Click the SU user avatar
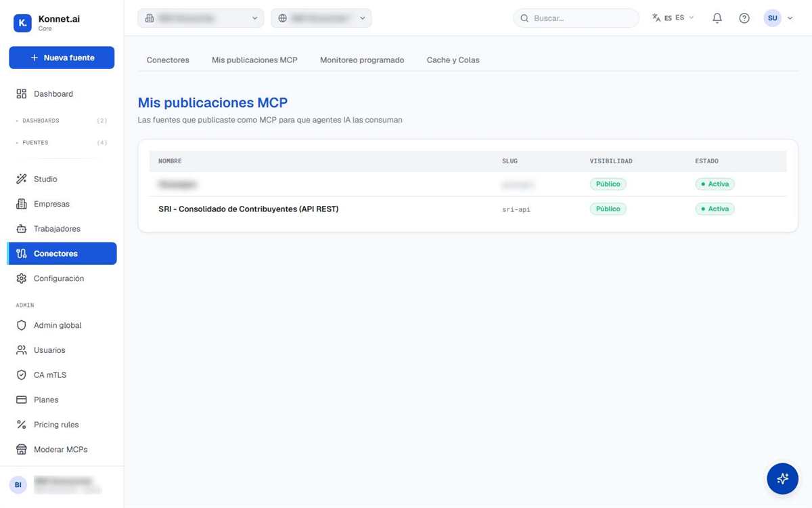 (x=773, y=18)
